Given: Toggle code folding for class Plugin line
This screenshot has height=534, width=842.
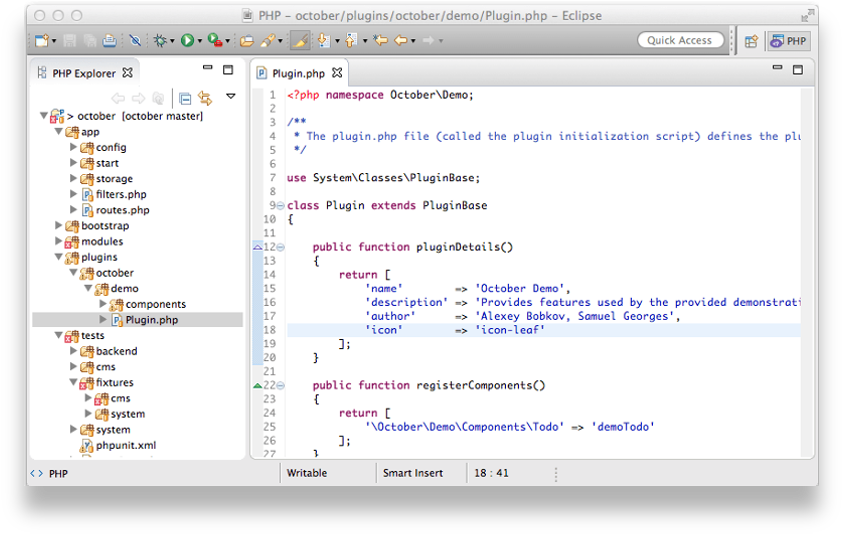Looking at the screenshot, I should pyautogui.click(x=280, y=206).
